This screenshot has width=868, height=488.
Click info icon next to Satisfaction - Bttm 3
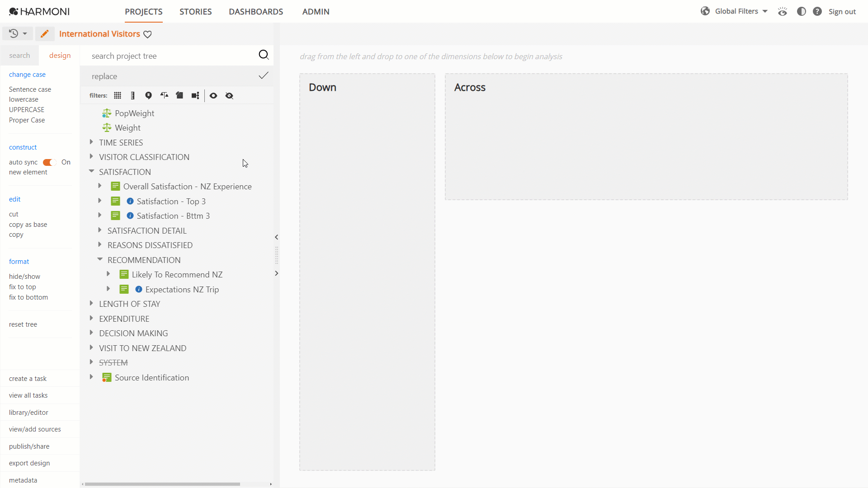tap(130, 216)
